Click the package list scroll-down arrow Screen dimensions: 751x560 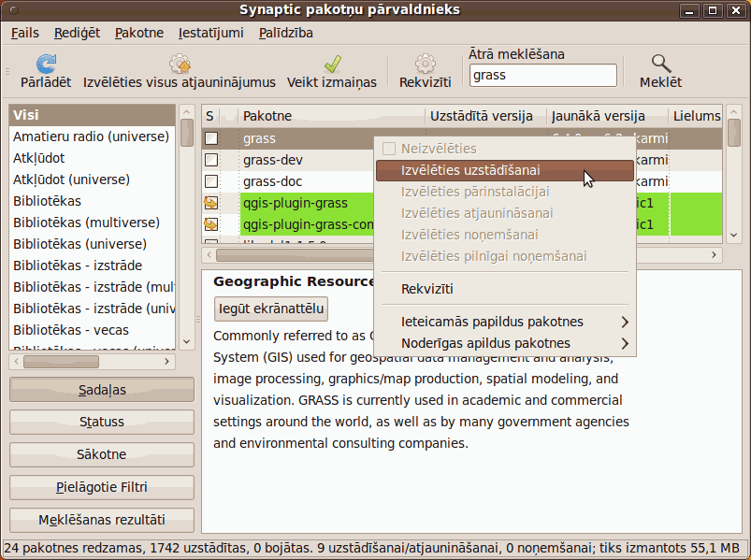734,235
